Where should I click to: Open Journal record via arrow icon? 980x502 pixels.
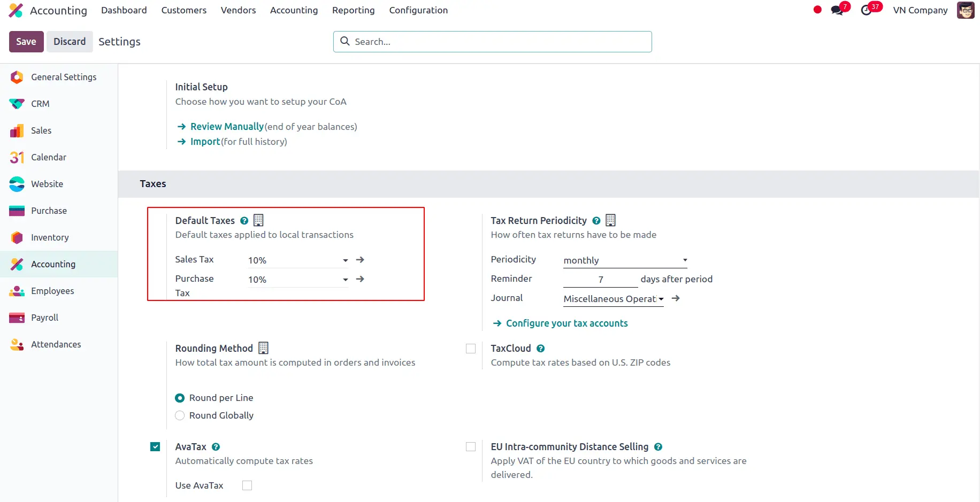(676, 298)
